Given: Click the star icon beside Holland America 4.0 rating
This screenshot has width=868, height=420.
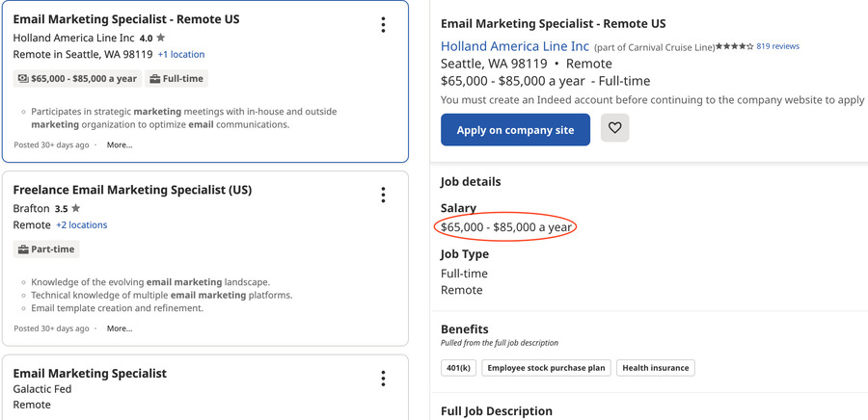Looking at the screenshot, I should [x=160, y=39].
